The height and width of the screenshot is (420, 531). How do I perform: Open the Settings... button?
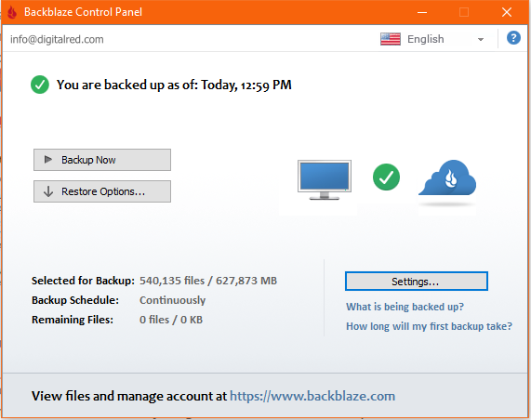[417, 281]
